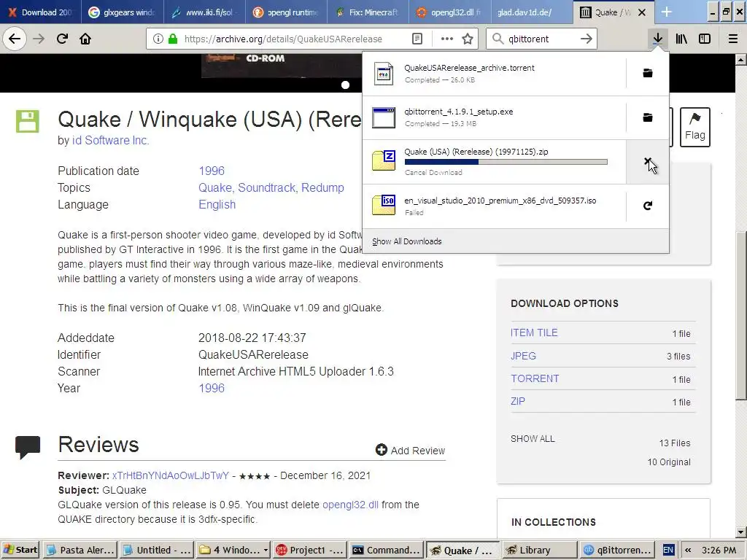Switch to the opengl runtime tab
The height and width of the screenshot is (560, 747).
pyautogui.click(x=286, y=12)
